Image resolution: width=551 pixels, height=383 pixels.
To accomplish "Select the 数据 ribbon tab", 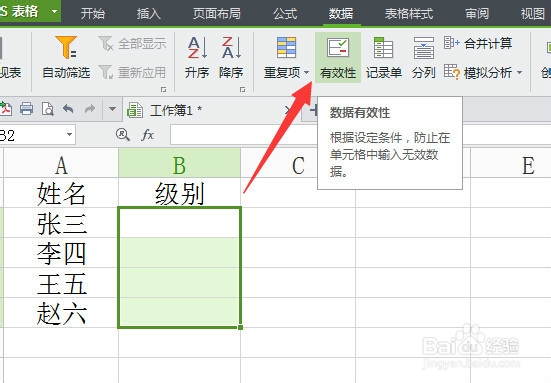I will [341, 14].
